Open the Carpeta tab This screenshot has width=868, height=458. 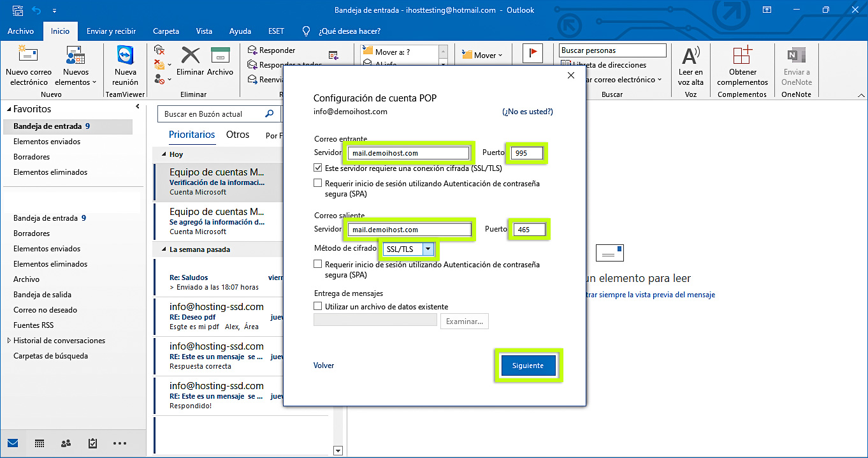[166, 31]
